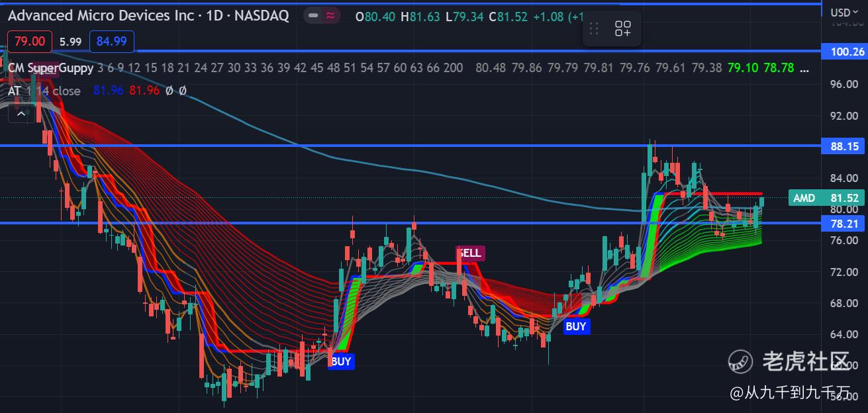Click the AMD 81.52 last price label

click(x=827, y=198)
